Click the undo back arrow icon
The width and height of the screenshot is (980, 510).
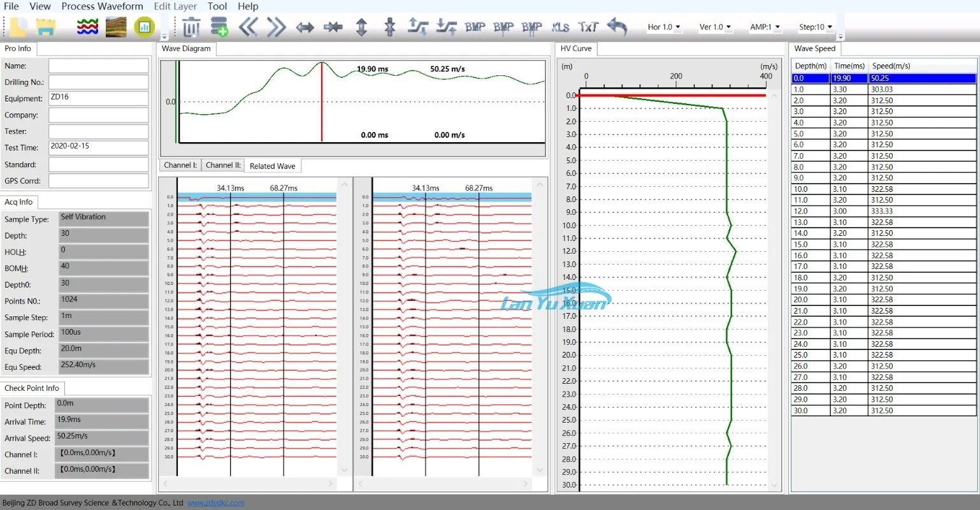coord(617,27)
